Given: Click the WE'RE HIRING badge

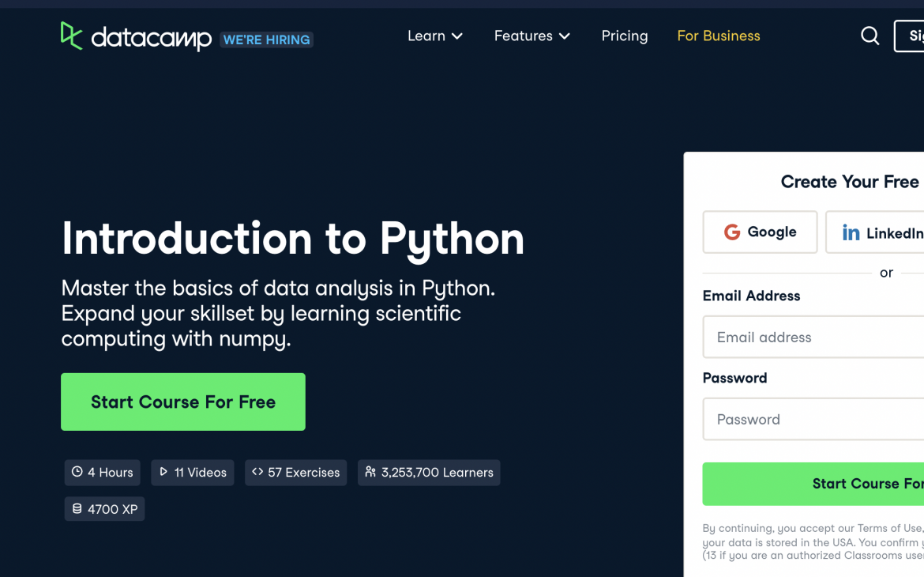Looking at the screenshot, I should (266, 40).
